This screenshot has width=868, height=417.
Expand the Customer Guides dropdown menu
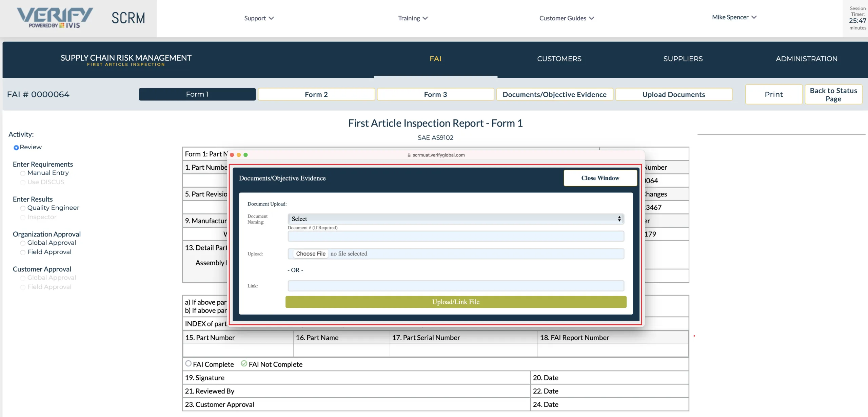click(x=567, y=18)
